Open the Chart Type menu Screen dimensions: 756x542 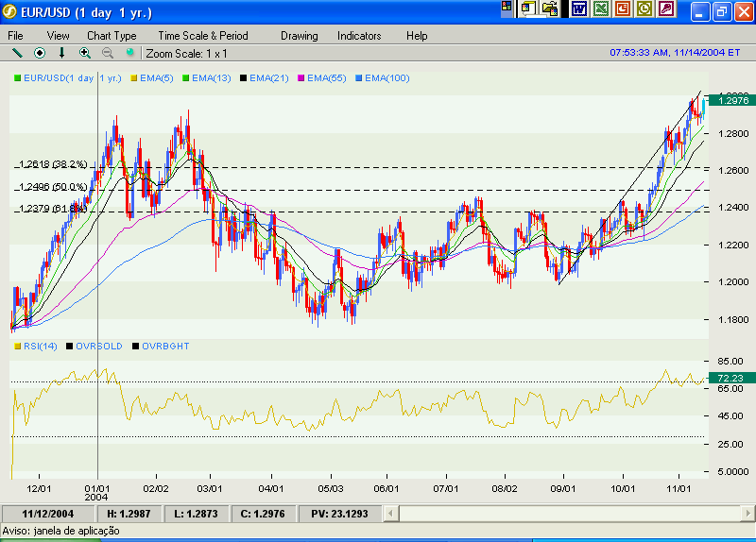tap(112, 36)
